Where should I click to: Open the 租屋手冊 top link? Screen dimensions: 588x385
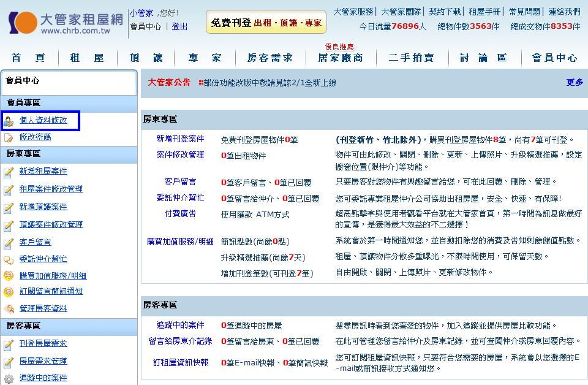[x=485, y=12]
